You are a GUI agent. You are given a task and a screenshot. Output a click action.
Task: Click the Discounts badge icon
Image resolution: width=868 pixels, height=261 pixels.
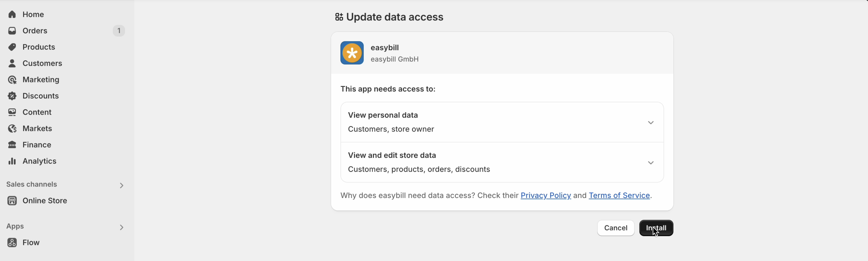[x=12, y=96]
